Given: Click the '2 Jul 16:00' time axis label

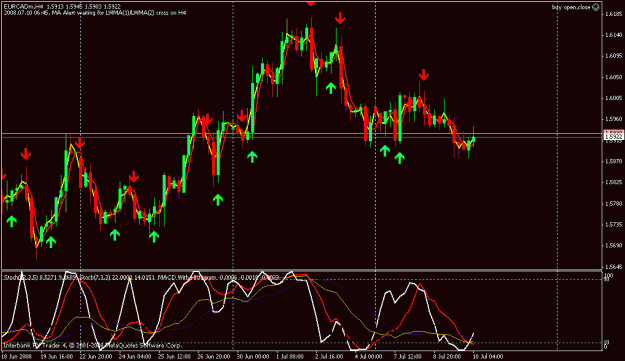Looking at the screenshot, I should click(330, 356).
